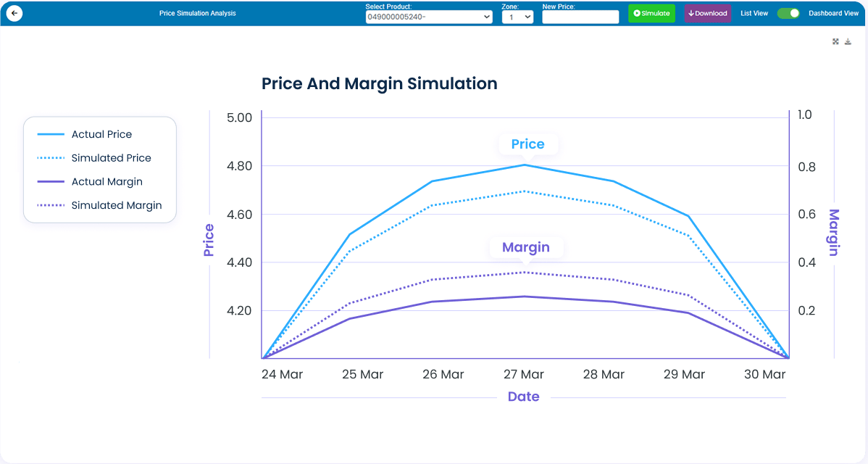Select the List View option
The height and width of the screenshot is (464, 868).
click(754, 13)
